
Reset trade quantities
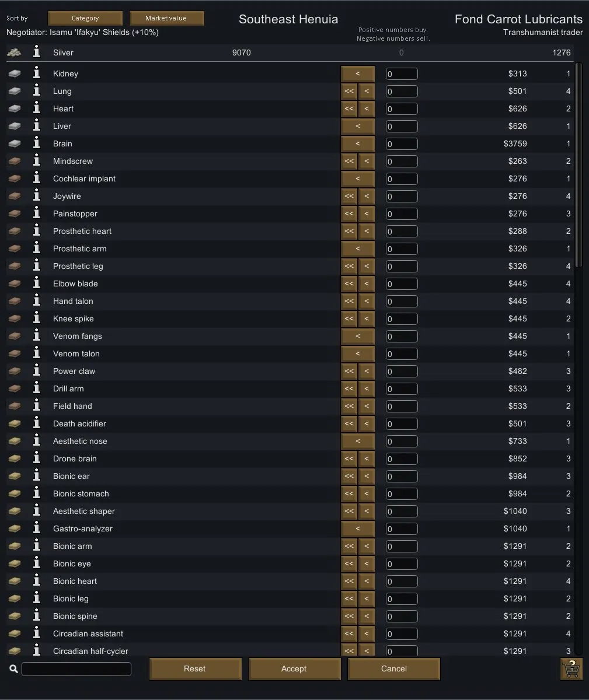(x=195, y=668)
